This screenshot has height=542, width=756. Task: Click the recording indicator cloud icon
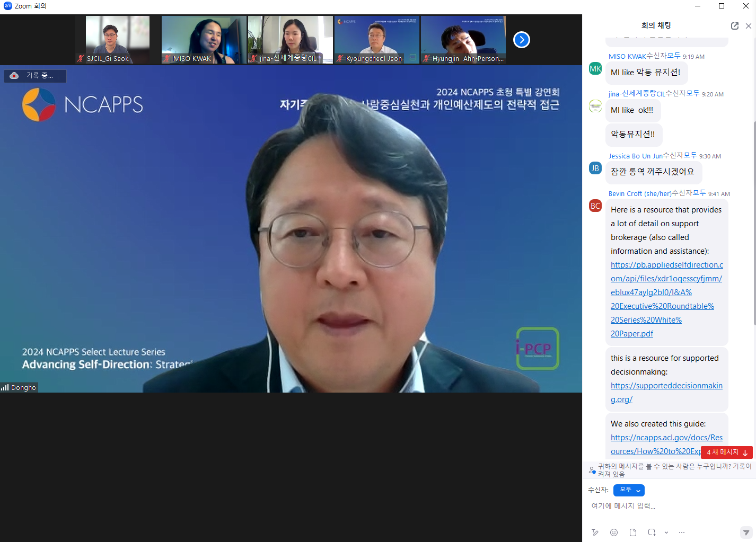(14, 76)
